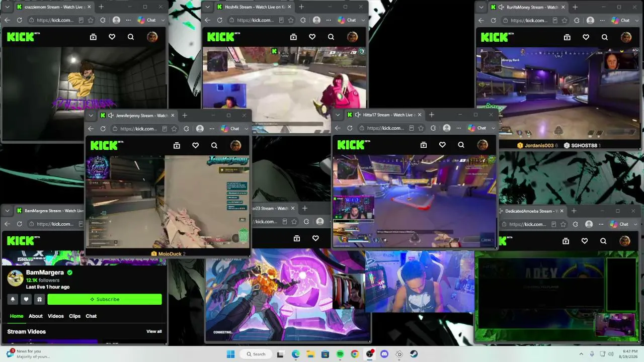Image resolution: width=644 pixels, height=362 pixels.
Task: Open user avatar menu in crazziemom window
Action: (x=152, y=37)
